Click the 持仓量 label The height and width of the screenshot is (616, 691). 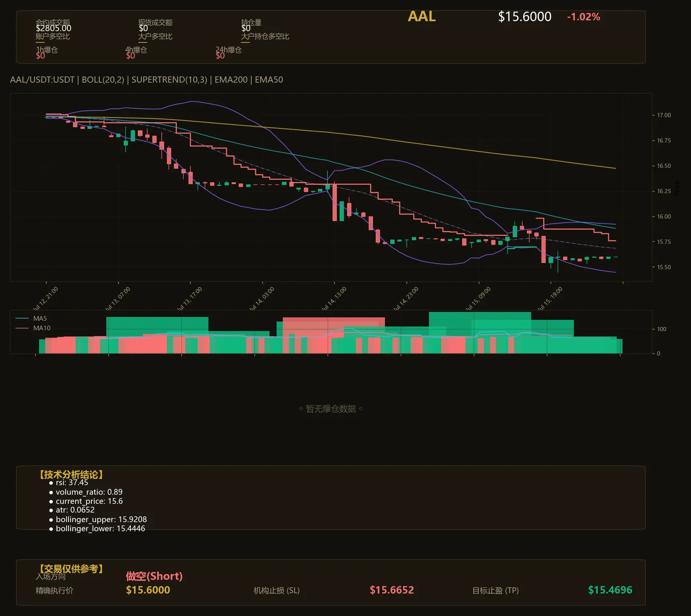pyautogui.click(x=251, y=22)
